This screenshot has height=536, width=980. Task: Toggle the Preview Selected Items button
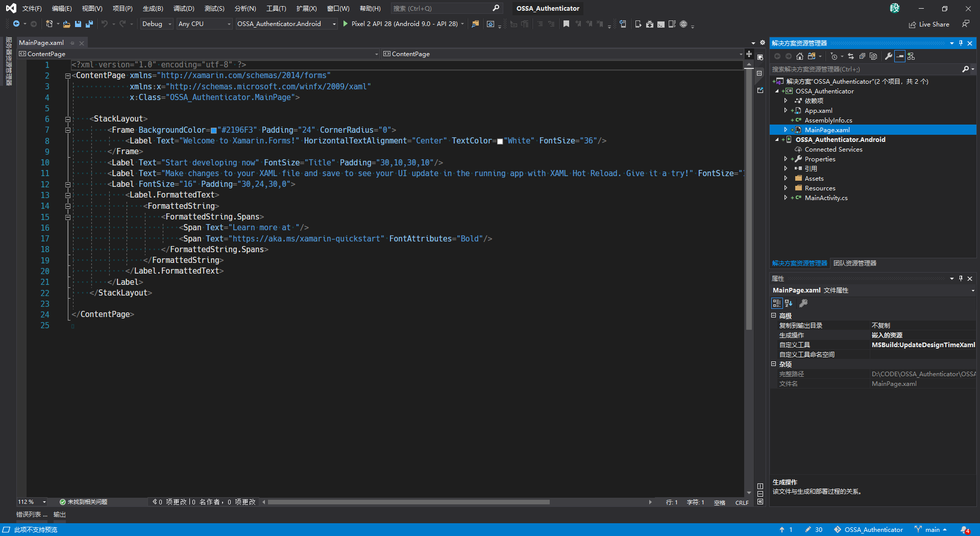[900, 56]
